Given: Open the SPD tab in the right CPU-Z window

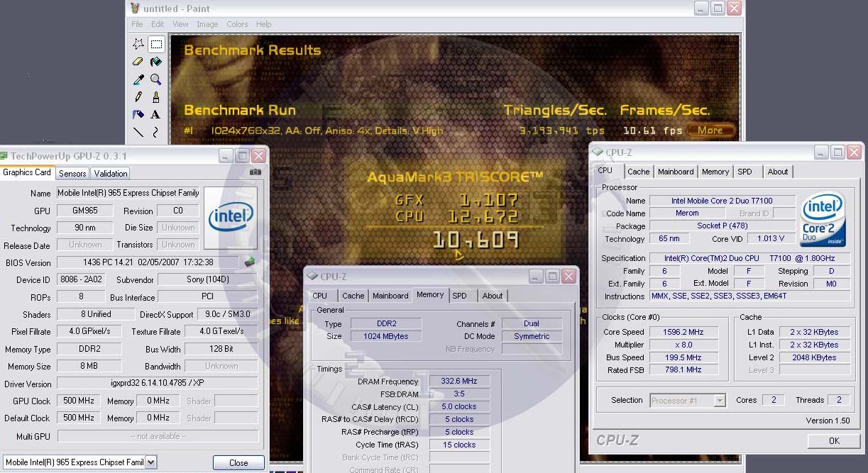Looking at the screenshot, I should tap(745, 172).
